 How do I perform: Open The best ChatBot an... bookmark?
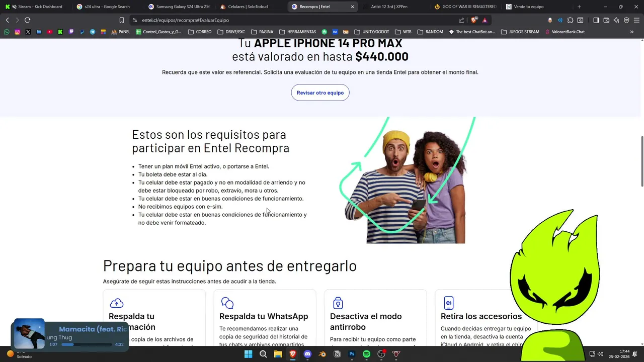click(x=472, y=32)
